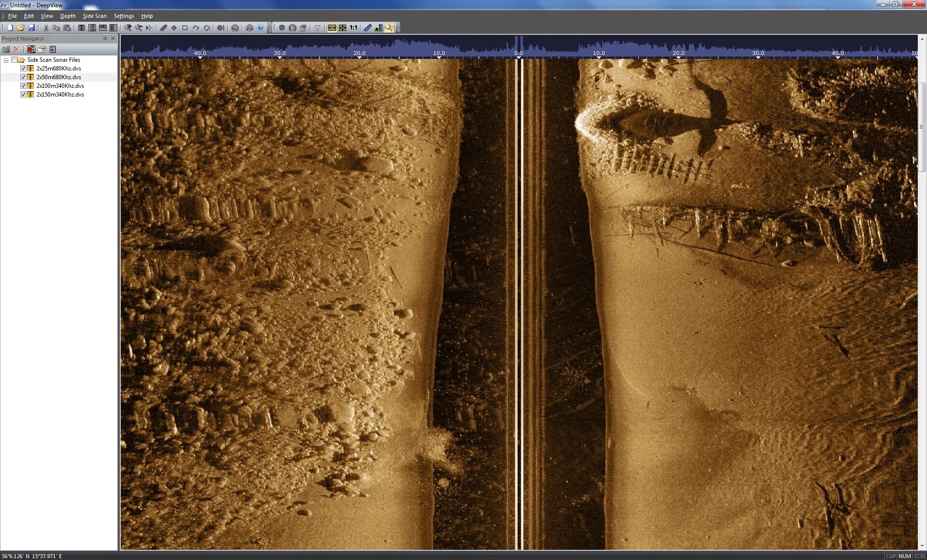Viewport: 927px width, 560px height.
Task: Select the rectangle annotation tool
Action: tap(184, 28)
